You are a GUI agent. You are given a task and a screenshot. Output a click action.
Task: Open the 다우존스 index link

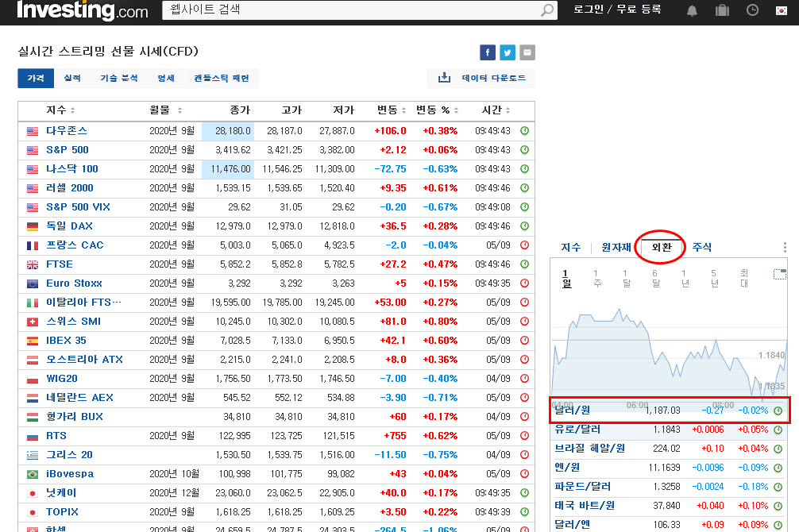pos(66,131)
